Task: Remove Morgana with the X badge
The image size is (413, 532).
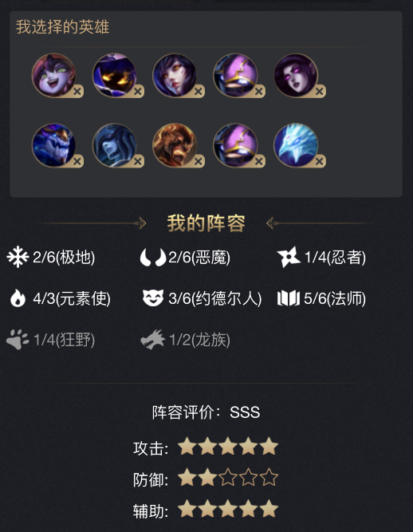Action: pos(320,91)
